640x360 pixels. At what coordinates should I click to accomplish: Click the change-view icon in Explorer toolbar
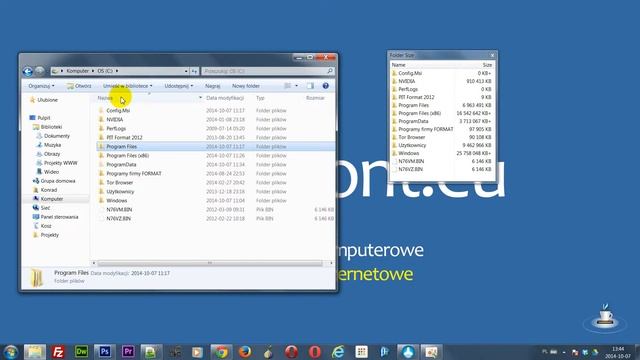pos(287,86)
